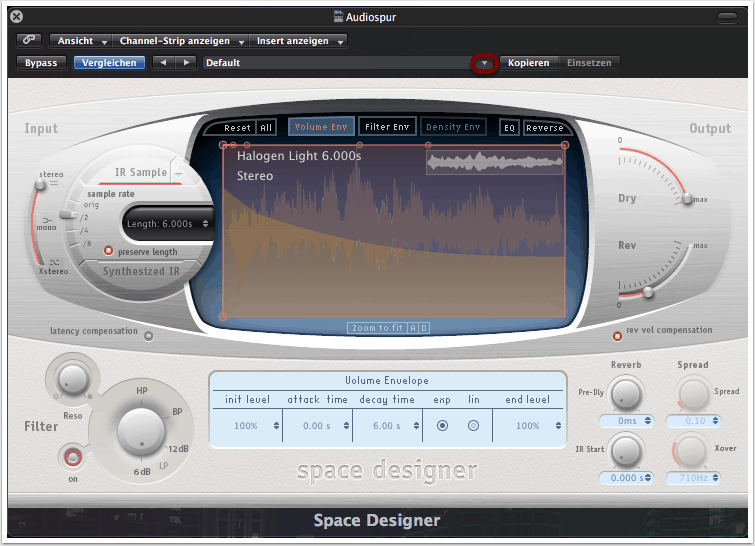Toggle the filter on button

click(71, 457)
